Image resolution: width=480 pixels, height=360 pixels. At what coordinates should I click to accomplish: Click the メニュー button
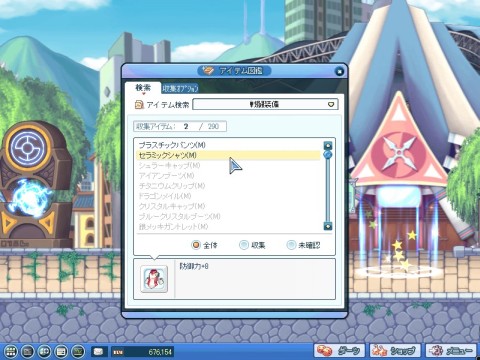tap(451, 351)
